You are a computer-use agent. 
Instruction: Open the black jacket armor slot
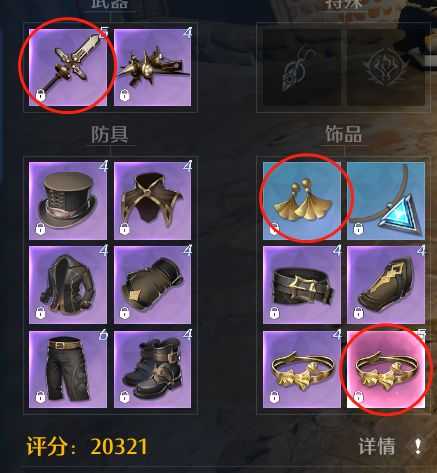tap(68, 285)
